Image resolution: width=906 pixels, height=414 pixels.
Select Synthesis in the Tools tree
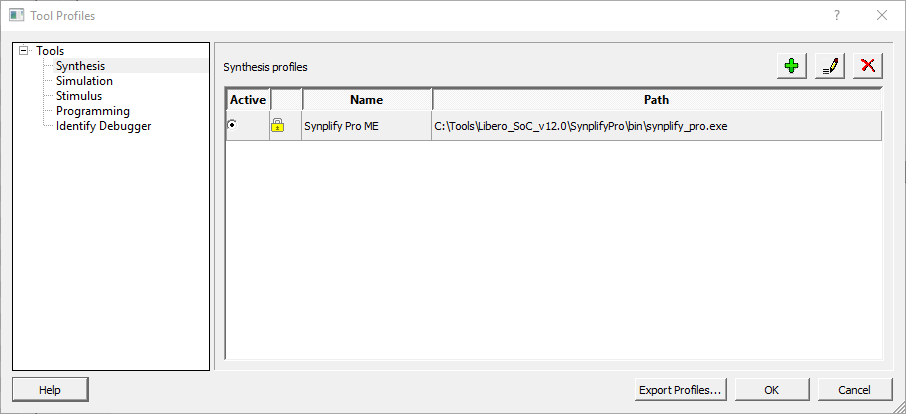[80, 66]
